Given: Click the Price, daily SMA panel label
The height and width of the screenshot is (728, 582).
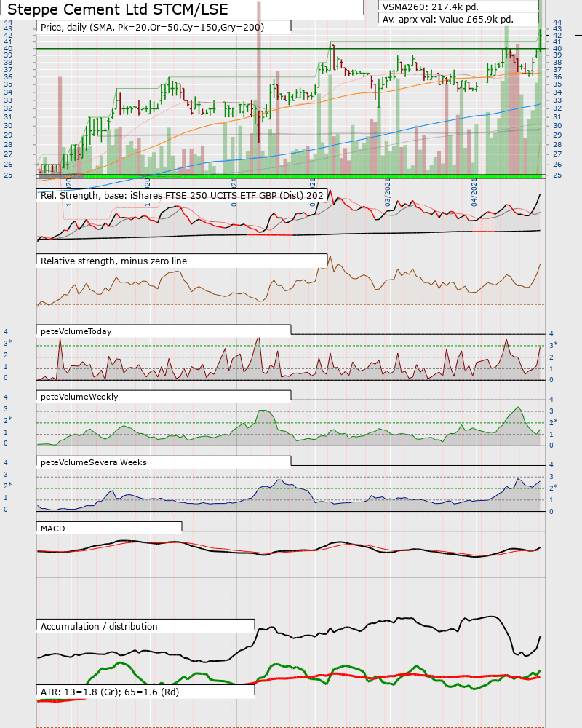Looking at the screenshot, I should click(x=152, y=28).
